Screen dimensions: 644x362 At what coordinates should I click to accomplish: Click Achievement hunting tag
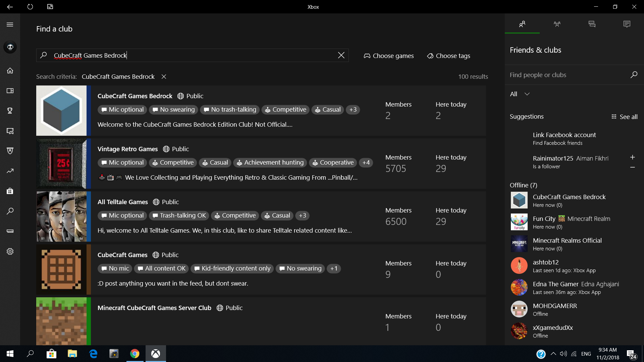click(x=270, y=163)
